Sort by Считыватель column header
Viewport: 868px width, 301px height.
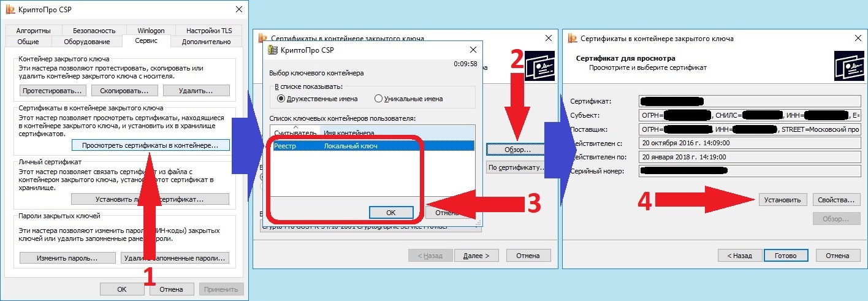point(295,132)
